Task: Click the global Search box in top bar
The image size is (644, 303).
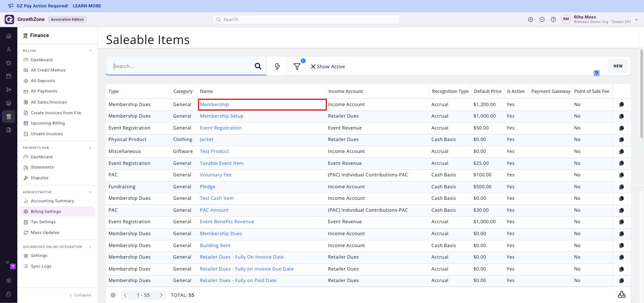Action: 306,19
